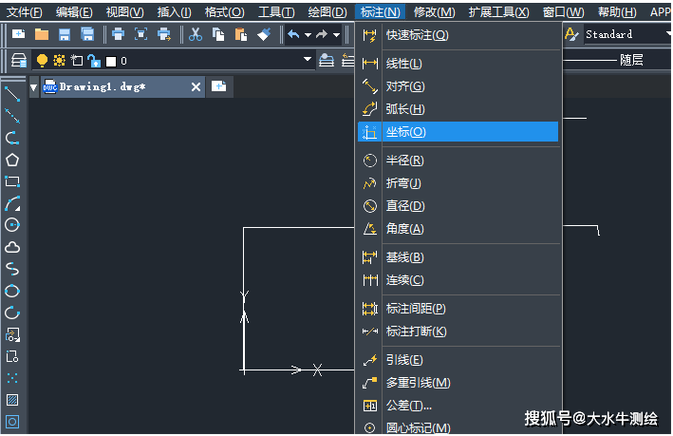Image resolution: width=673 pixels, height=436 pixels.
Task: Open the 文件(F) menu
Action: pyautogui.click(x=24, y=12)
